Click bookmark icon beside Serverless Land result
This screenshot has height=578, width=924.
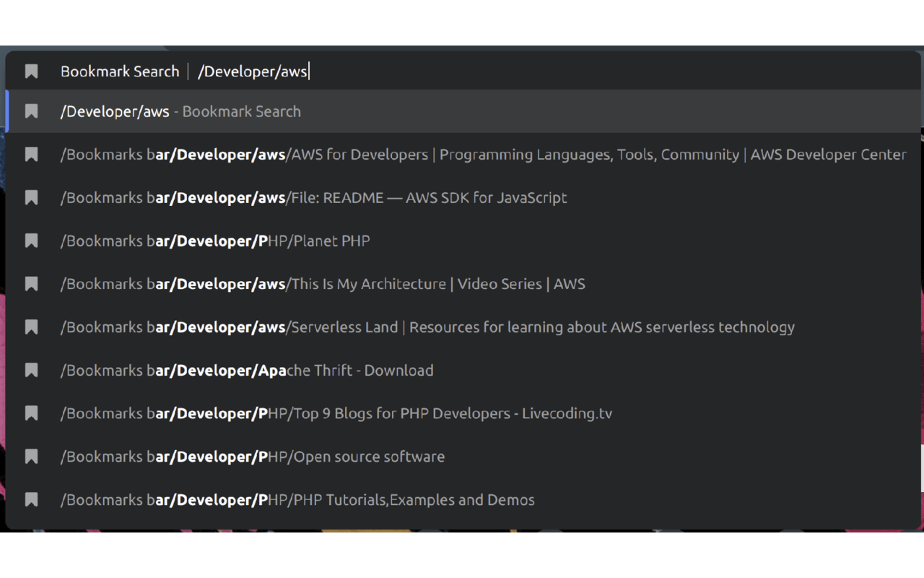coord(31,327)
